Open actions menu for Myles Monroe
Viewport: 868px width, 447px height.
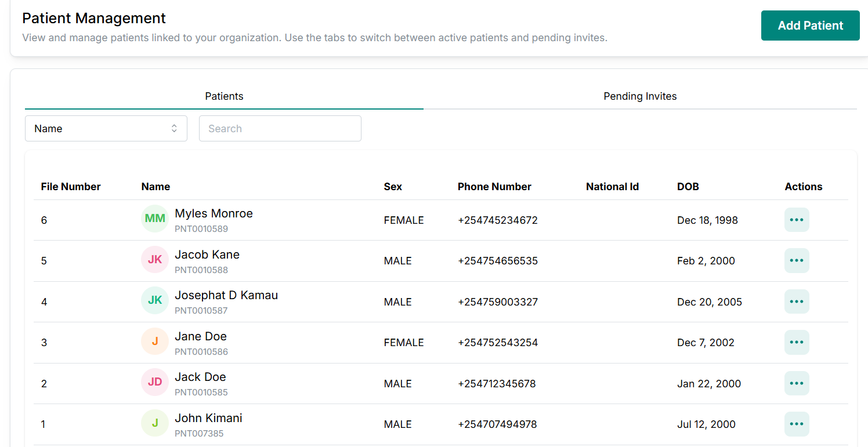tap(797, 220)
